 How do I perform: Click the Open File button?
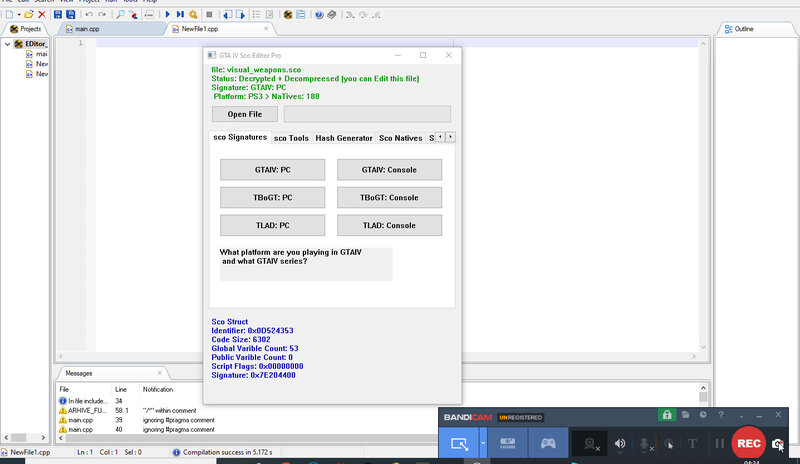point(245,114)
